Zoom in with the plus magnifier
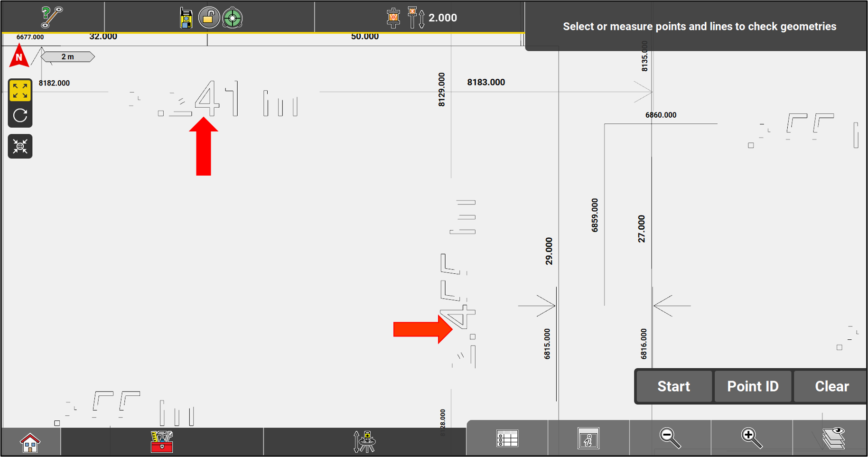 point(752,438)
